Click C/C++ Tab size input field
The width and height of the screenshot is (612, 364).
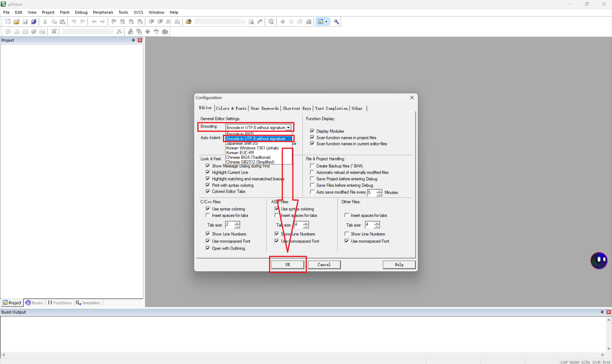coord(230,225)
